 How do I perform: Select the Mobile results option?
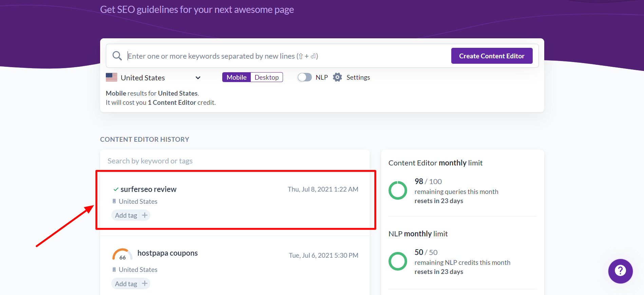(x=236, y=77)
